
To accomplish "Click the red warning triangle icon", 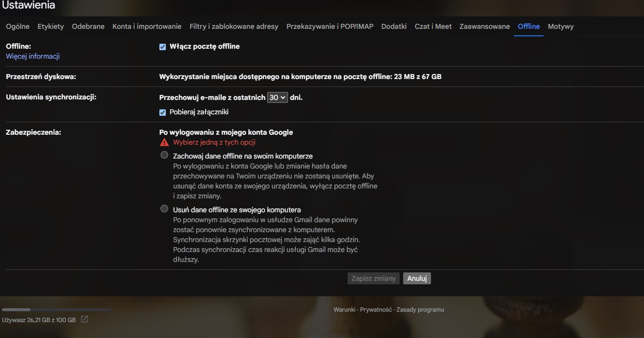I will pos(164,142).
